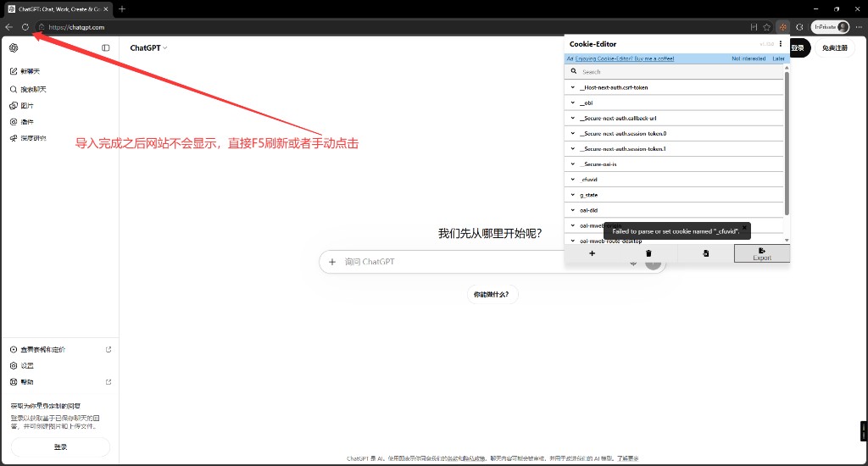The width and height of the screenshot is (868, 466).
Task: Click scroll-down arrow of cookie list
Action: [x=787, y=240]
